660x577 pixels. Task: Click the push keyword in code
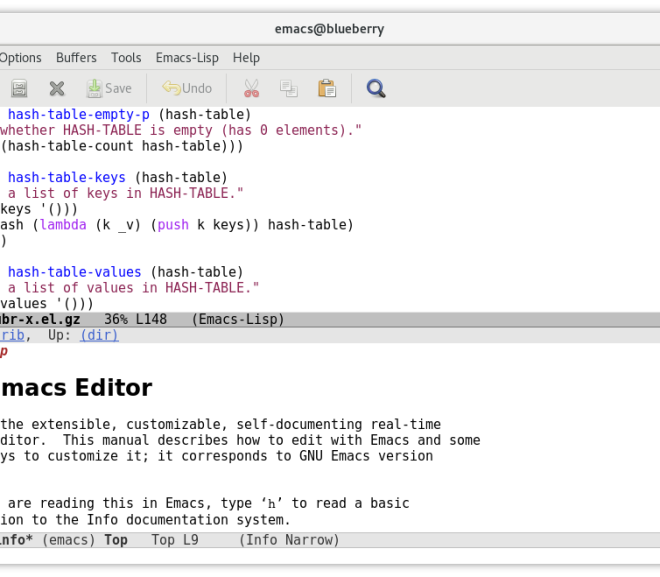[x=173, y=225]
